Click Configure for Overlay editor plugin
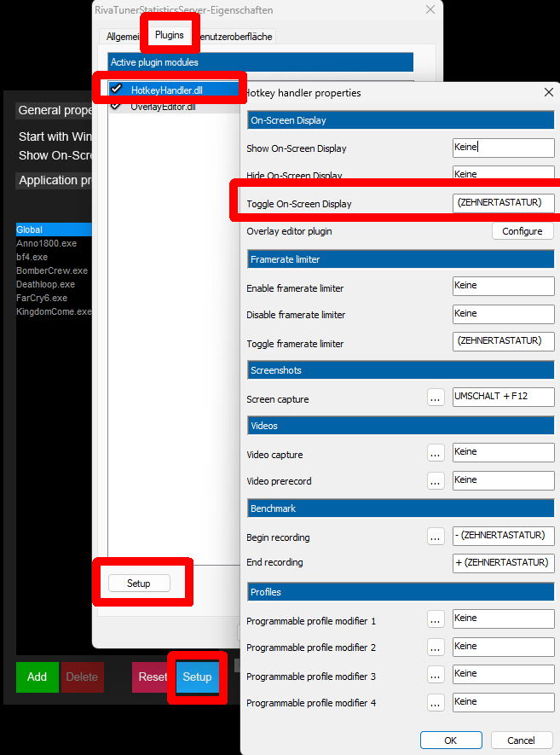This screenshot has height=755, width=560. pos(522,231)
